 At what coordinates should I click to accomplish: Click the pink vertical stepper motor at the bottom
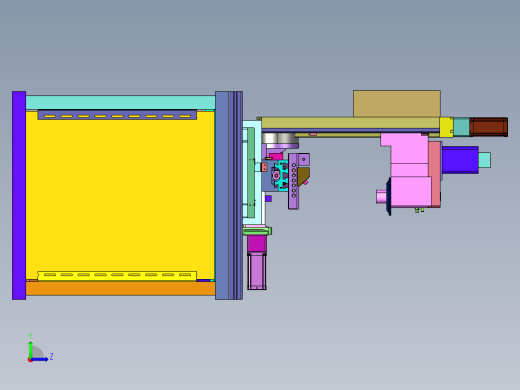coord(257,272)
